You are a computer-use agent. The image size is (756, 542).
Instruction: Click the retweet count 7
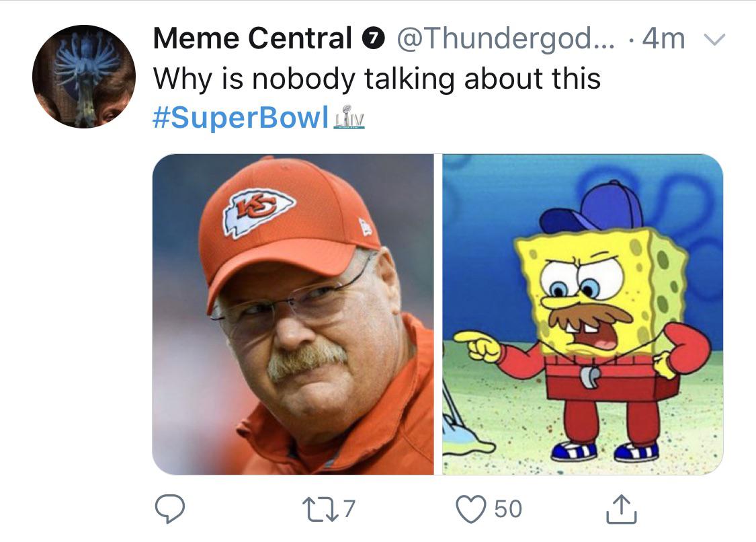pyautogui.click(x=348, y=509)
